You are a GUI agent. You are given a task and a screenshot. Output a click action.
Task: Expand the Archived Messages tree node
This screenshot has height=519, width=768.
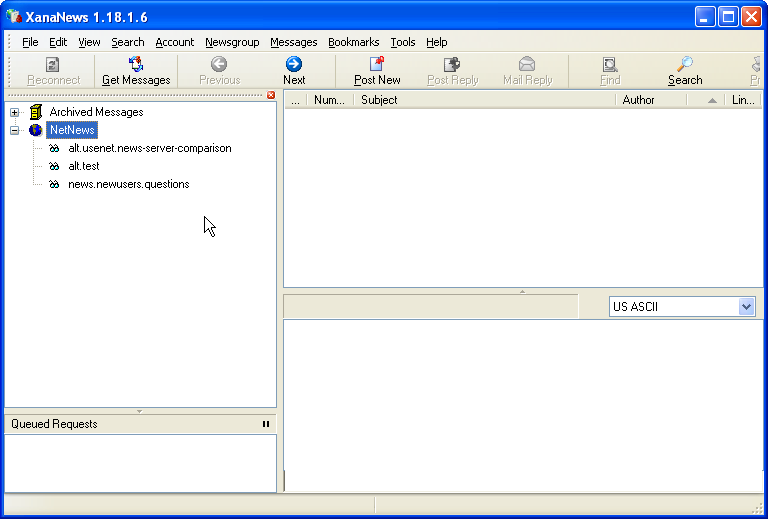pyautogui.click(x=15, y=112)
